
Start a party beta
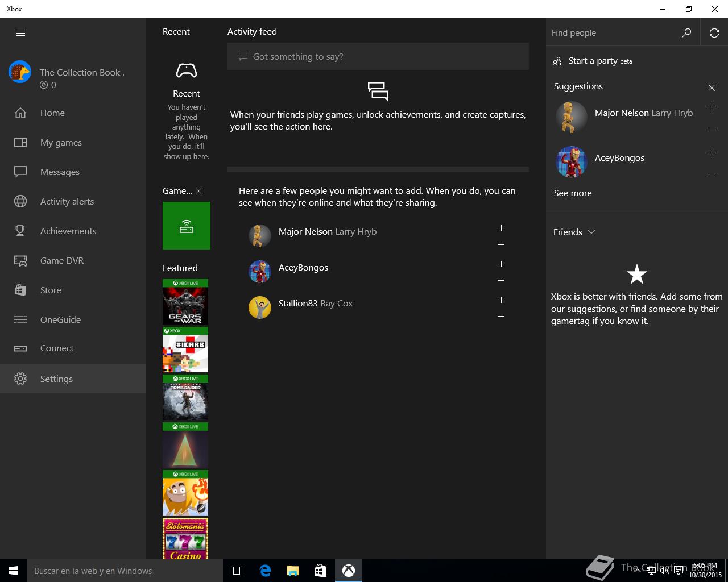[593, 61]
